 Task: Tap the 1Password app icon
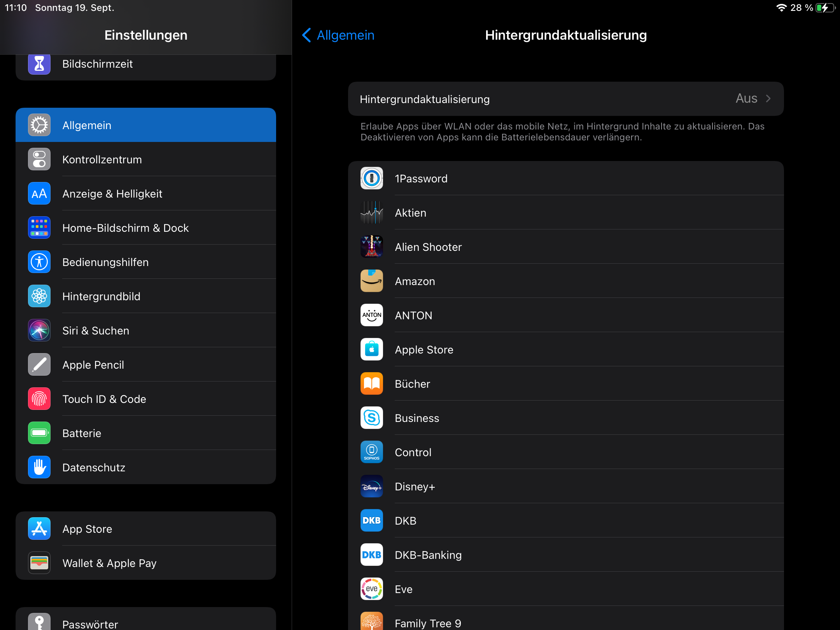[x=371, y=178]
